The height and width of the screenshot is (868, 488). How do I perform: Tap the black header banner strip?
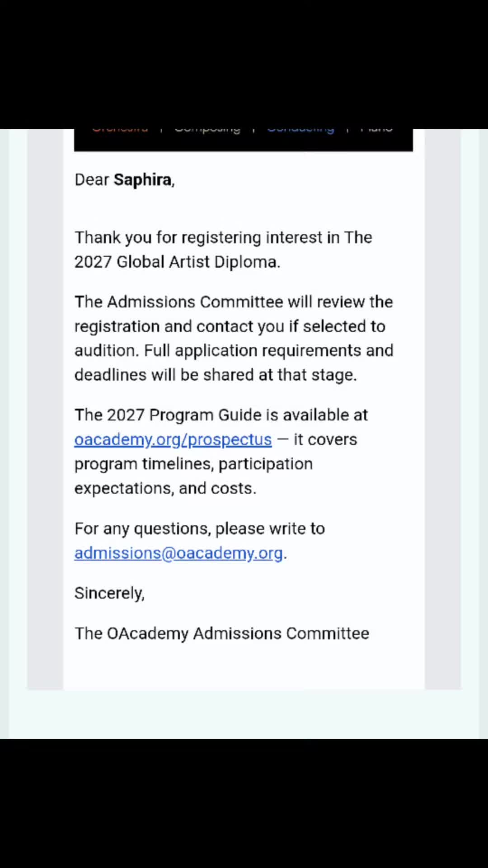click(x=244, y=140)
